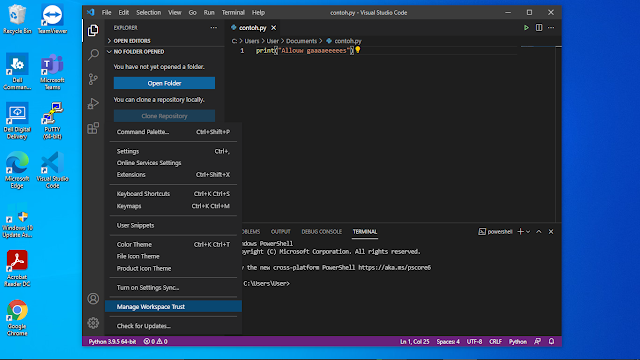Click the Accounts icon in activity bar

tap(93, 298)
